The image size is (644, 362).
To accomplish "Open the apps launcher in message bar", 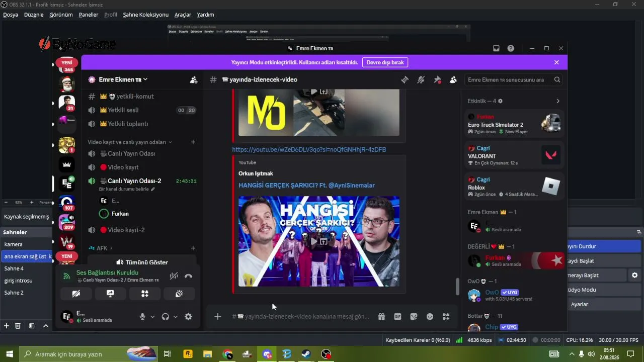I will tap(446, 317).
